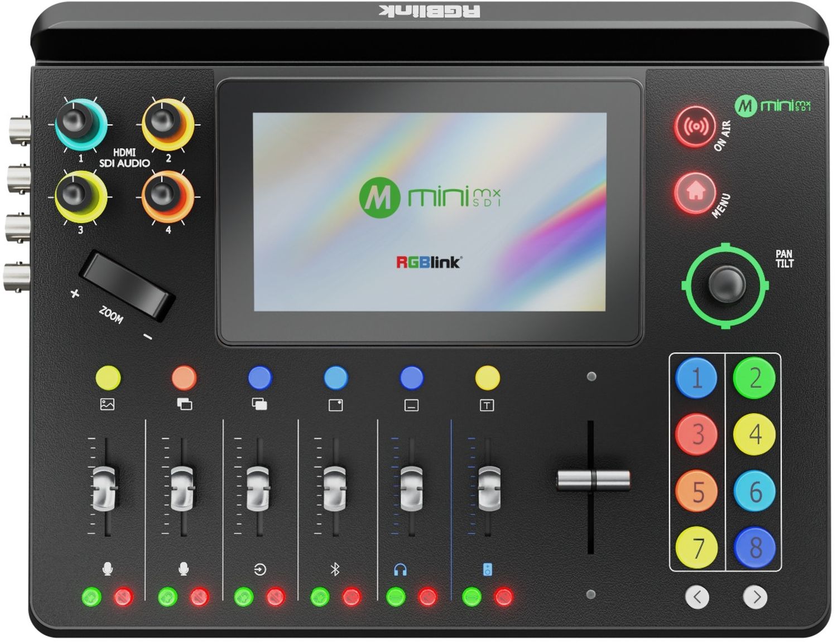Click the PAN TILT label
Screen dimensions: 837x644
784,259
